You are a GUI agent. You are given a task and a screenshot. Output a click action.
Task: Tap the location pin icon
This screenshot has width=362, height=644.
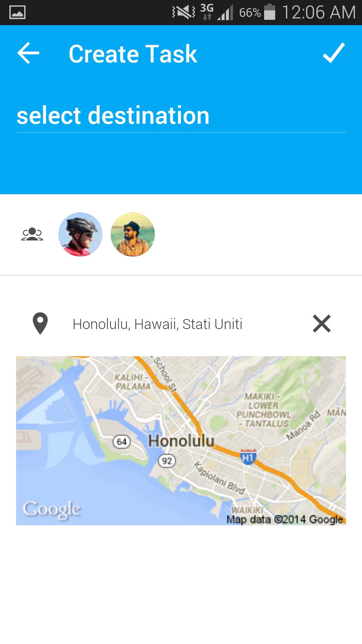coord(40,324)
